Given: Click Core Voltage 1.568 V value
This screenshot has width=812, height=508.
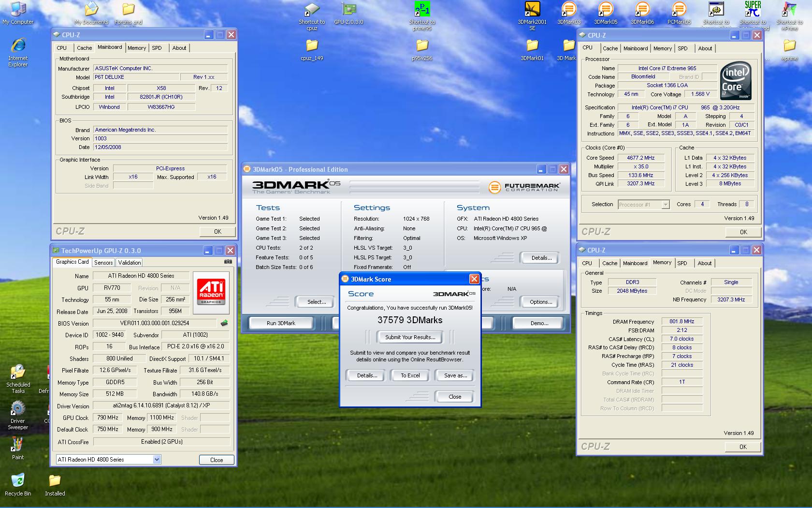Looking at the screenshot, I should pyautogui.click(x=700, y=94).
